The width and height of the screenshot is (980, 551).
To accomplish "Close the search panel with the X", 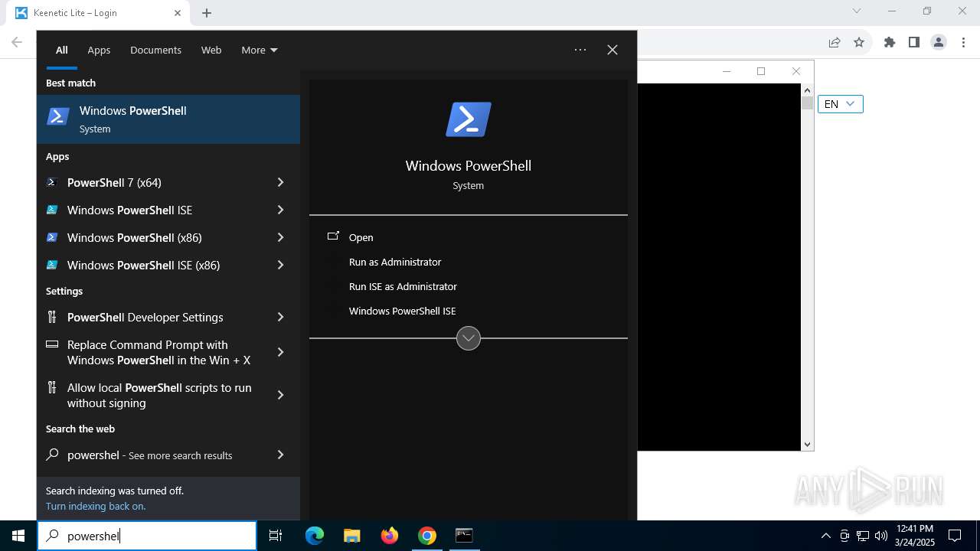I will 612,50.
